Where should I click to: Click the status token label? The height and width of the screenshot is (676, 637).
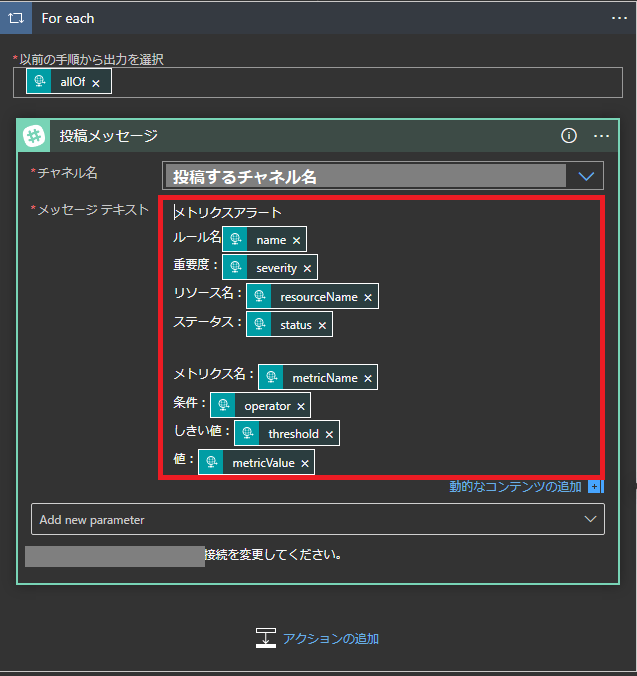click(x=296, y=325)
